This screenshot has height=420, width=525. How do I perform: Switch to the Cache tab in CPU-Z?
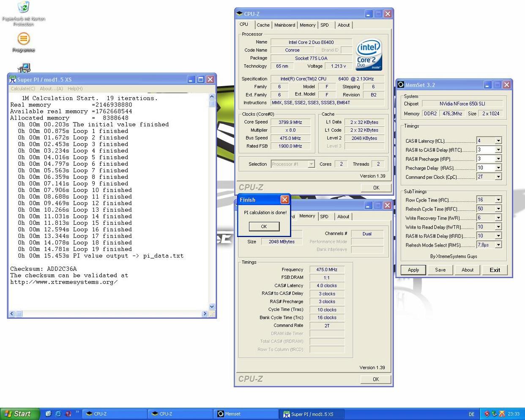tap(263, 25)
